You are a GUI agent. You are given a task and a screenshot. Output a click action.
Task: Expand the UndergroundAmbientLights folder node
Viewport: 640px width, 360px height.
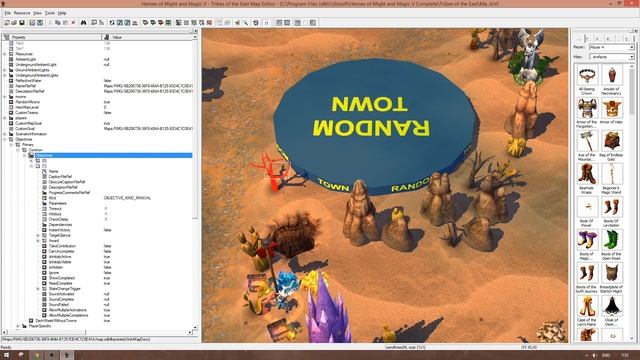tap(5, 75)
